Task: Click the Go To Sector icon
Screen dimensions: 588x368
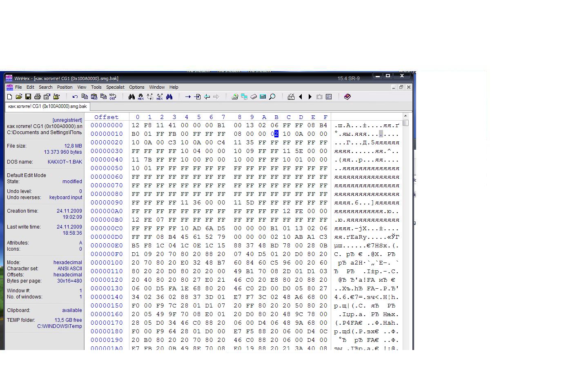Action: 197,97
